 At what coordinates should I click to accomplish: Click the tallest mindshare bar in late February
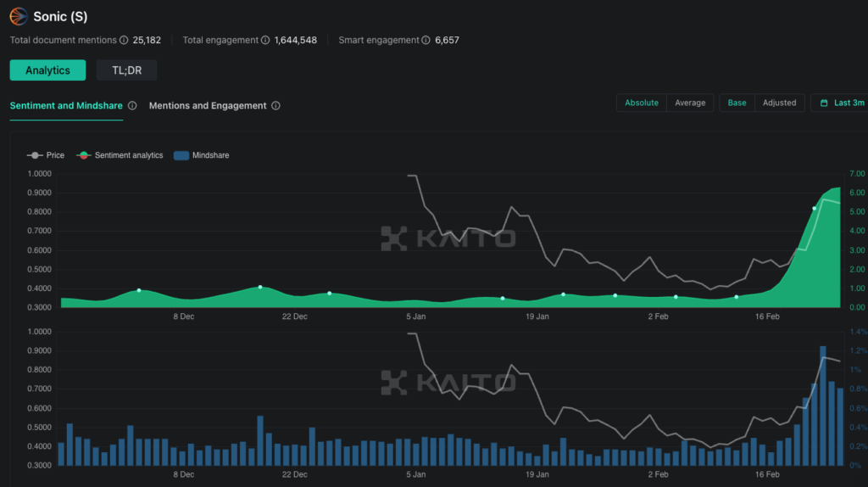(x=822, y=406)
